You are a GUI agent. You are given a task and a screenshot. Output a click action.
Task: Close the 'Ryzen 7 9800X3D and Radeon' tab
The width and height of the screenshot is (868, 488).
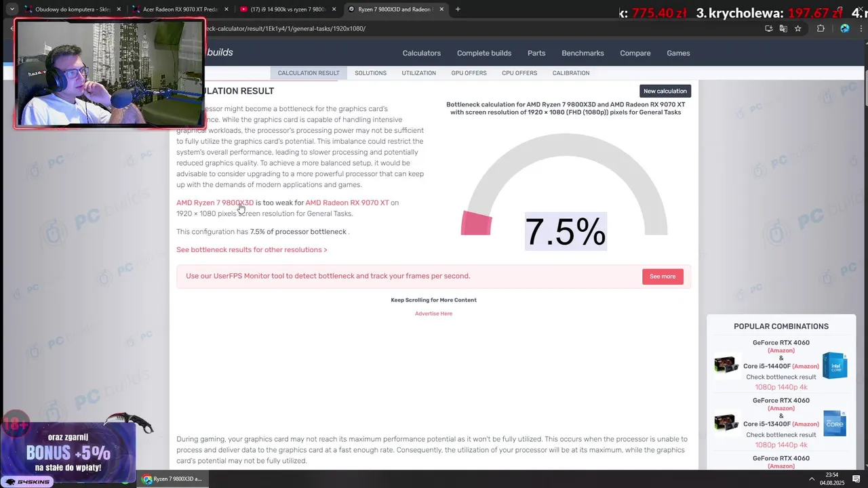(x=441, y=9)
